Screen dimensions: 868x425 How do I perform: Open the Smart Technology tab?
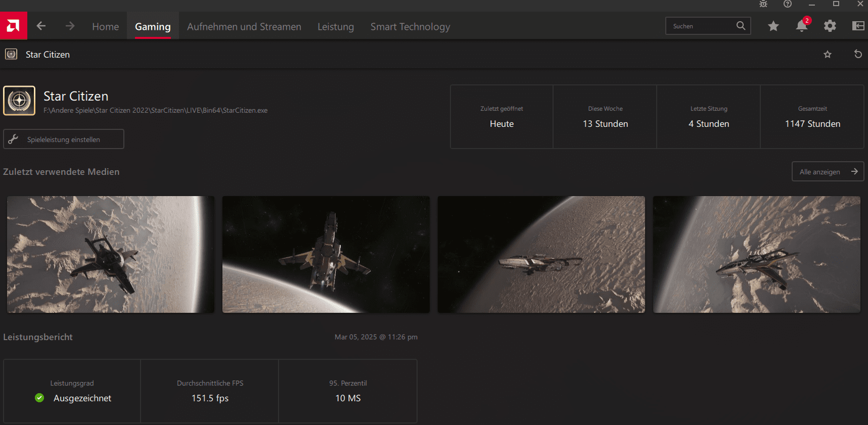410,27
